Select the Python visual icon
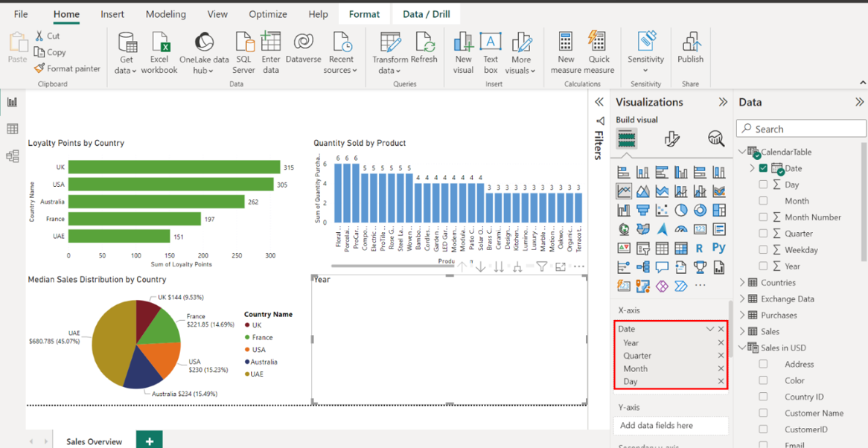The width and height of the screenshot is (868, 448). coord(718,248)
